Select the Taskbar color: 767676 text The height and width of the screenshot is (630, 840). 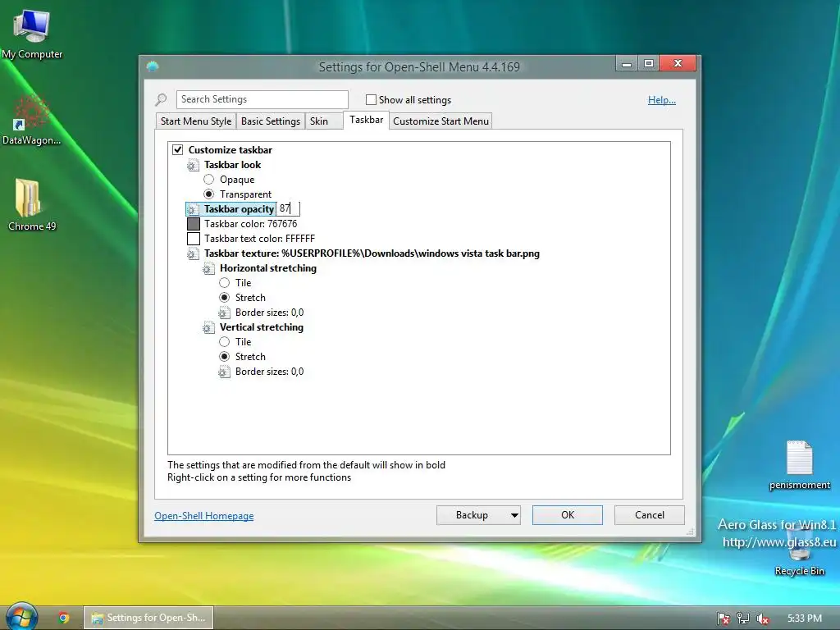pos(251,224)
